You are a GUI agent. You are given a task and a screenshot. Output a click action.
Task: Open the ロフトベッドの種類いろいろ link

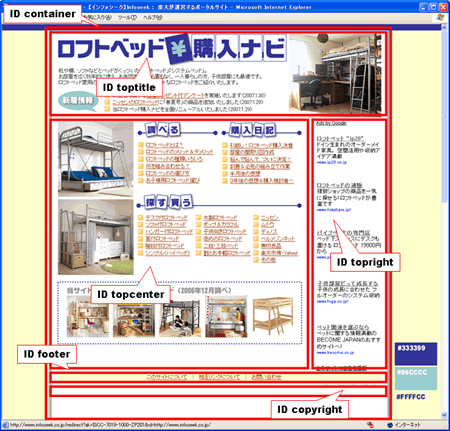tap(174, 159)
